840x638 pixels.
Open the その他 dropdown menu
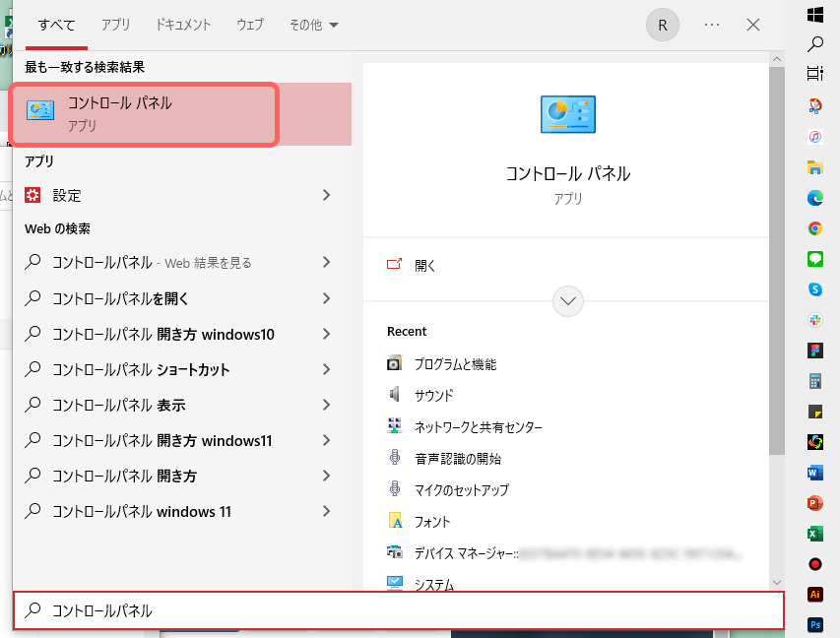pos(314,25)
